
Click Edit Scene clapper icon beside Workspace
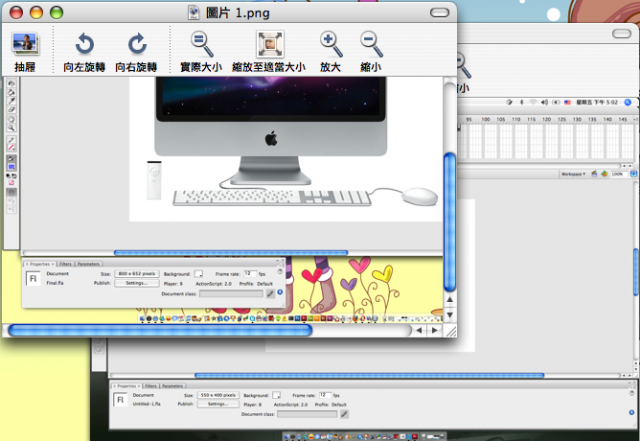(594, 174)
